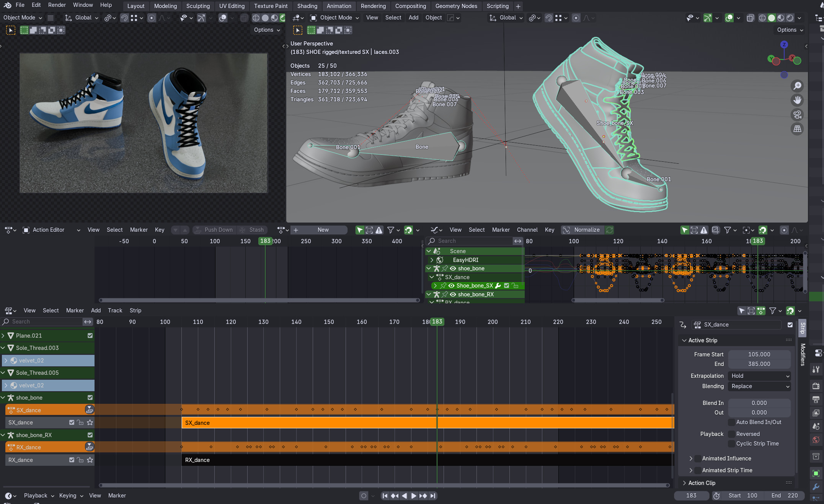This screenshot has height=504, width=824.
Task: Switch perspective/orthographic grid gizmo icon
Action: click(x=797, y=129)
